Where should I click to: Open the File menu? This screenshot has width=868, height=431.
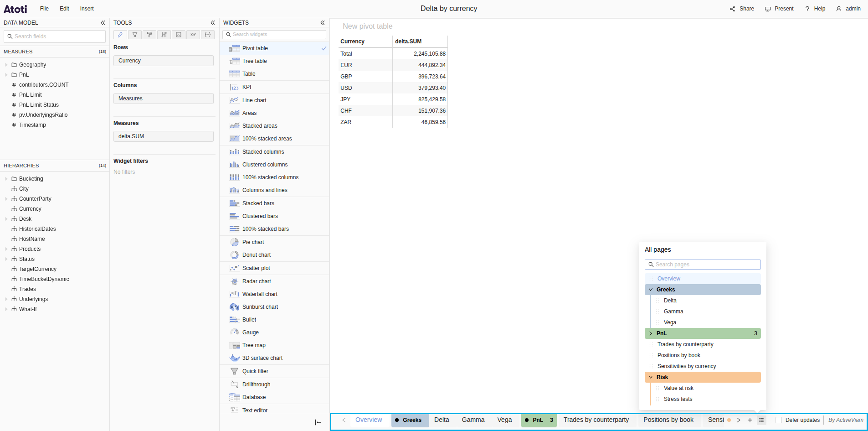click(44, 9)
